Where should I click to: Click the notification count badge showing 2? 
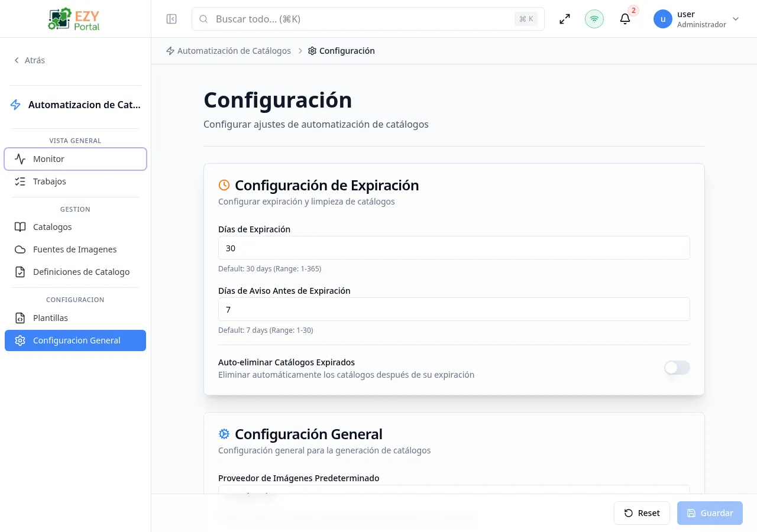(x=633, y=11)
